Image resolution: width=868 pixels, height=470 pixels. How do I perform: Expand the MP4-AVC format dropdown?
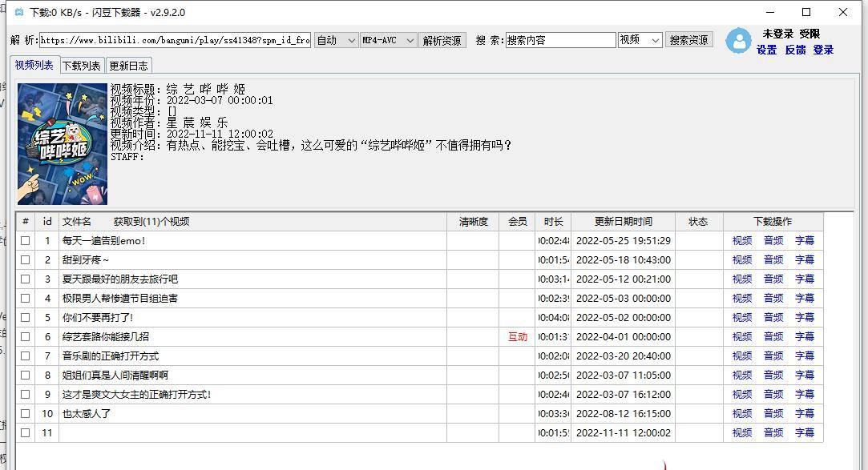tap(388, 40)
